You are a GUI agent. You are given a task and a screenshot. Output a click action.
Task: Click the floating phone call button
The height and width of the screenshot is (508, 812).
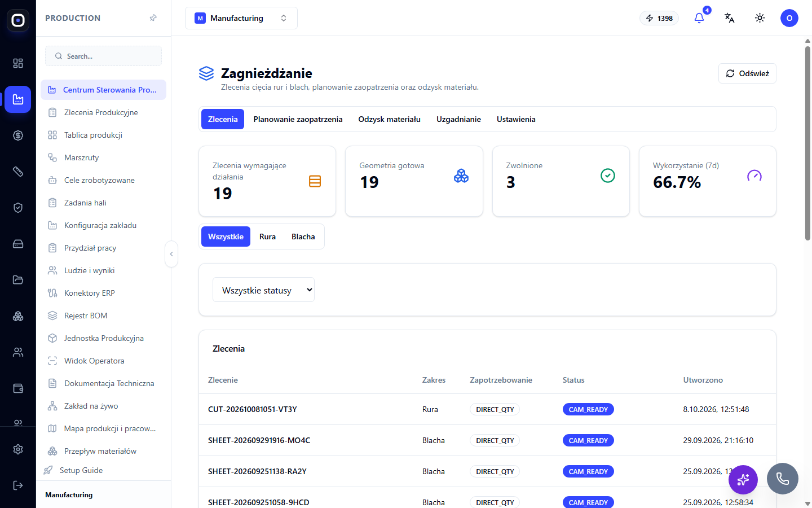783,479
